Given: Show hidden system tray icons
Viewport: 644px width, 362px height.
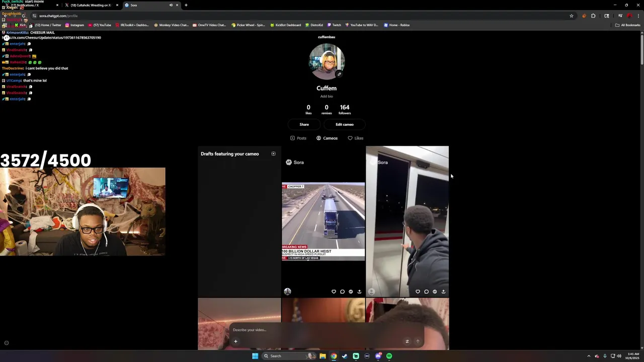Looking at the screenshot, I should pyautogui.click(x=589, y=356).
